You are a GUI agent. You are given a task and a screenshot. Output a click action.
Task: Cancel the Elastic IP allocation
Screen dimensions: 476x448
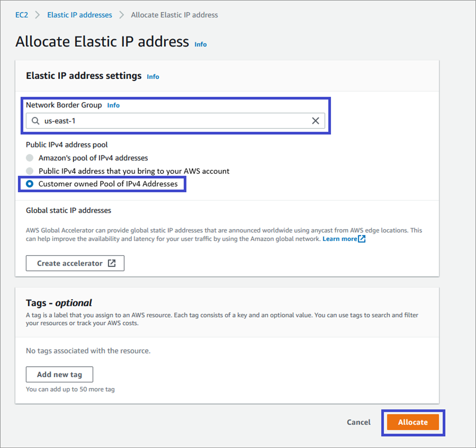tap(358, 422)
